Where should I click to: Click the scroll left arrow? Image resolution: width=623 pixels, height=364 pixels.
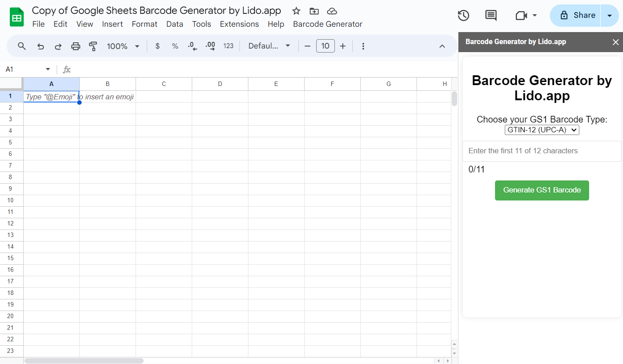coord(439,361)
